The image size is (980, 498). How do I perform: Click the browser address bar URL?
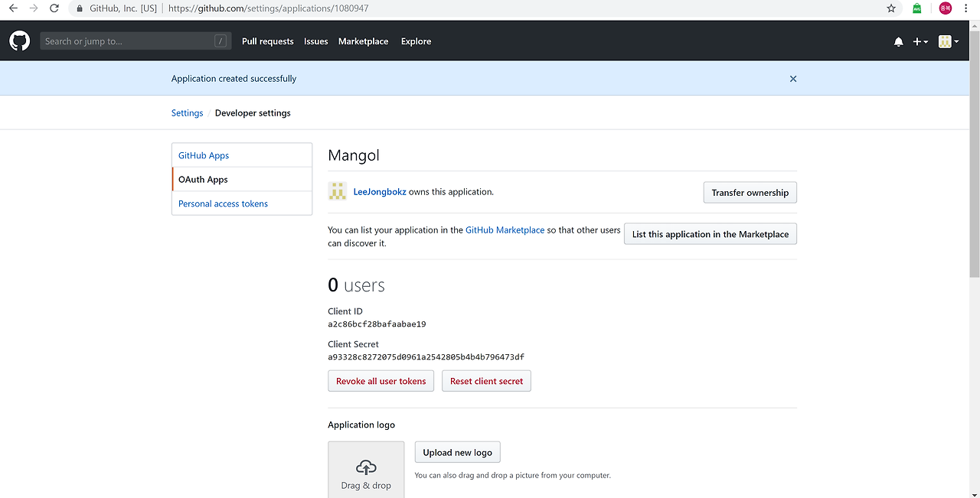pos(268,8)
